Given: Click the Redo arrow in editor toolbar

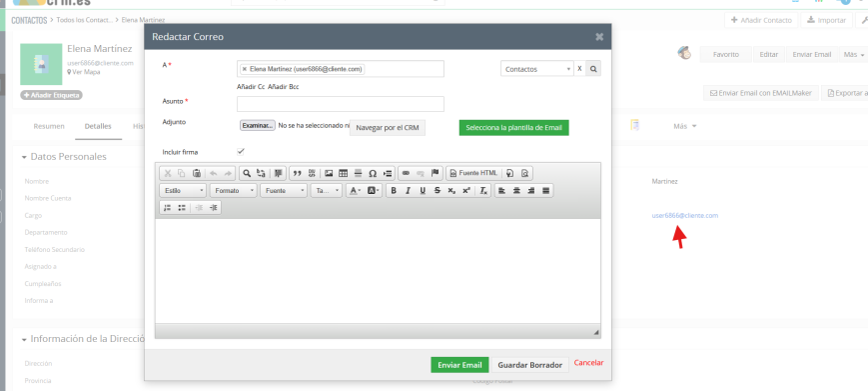Looking at the screenshot, I should tap(228, 173).
